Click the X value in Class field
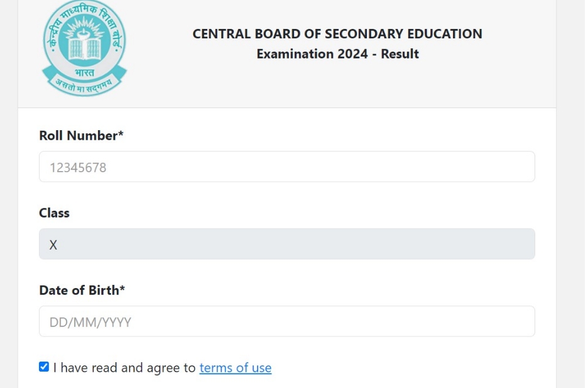588x388 pixels. (x=53, y=245)
